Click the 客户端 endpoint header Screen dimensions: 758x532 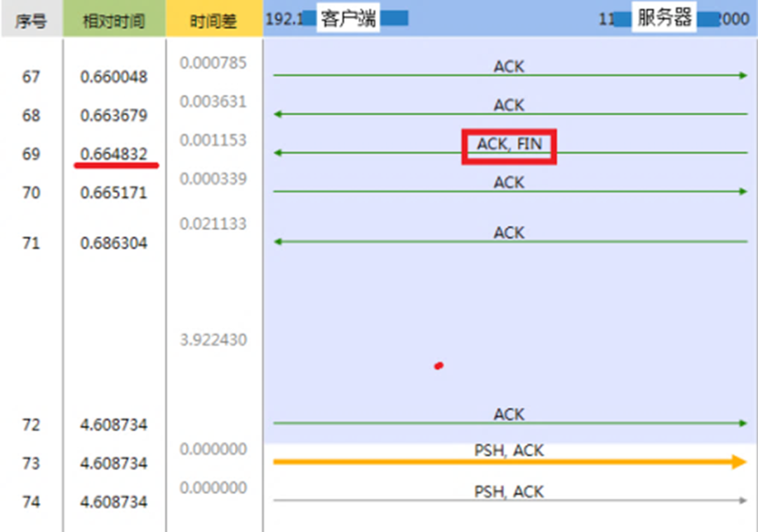coord(348,18)
